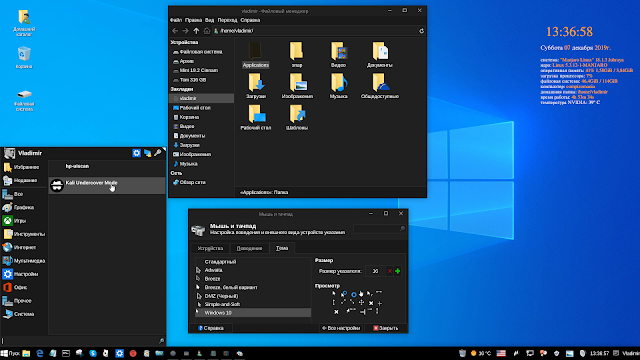This screenshot has height=360, width=640.
Task: Open Корзина desktop icon
Action: tap(24, 58)
